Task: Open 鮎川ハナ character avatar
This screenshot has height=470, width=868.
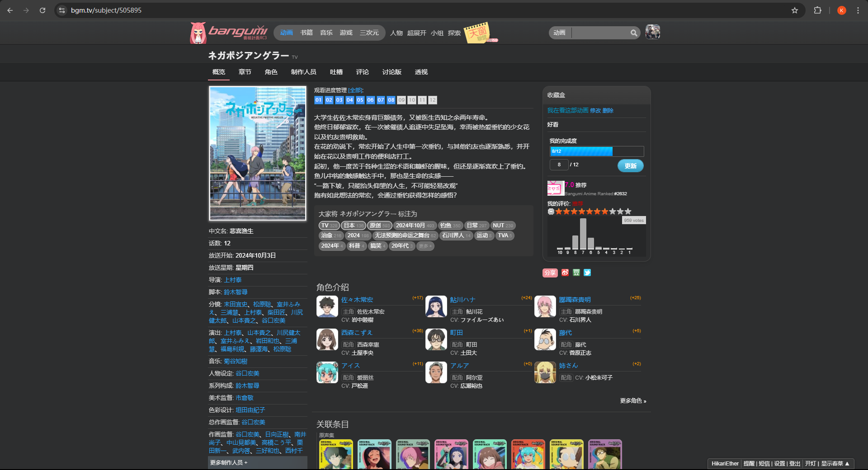Action: (x=436, y=306)
